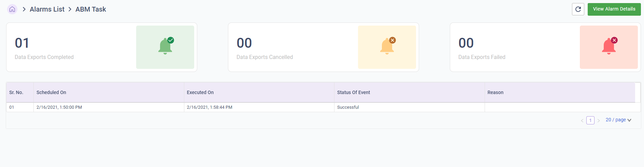
Task: Open Alarms List breadcrumb link
Action: pyautogui.click(x=47, y=9)
